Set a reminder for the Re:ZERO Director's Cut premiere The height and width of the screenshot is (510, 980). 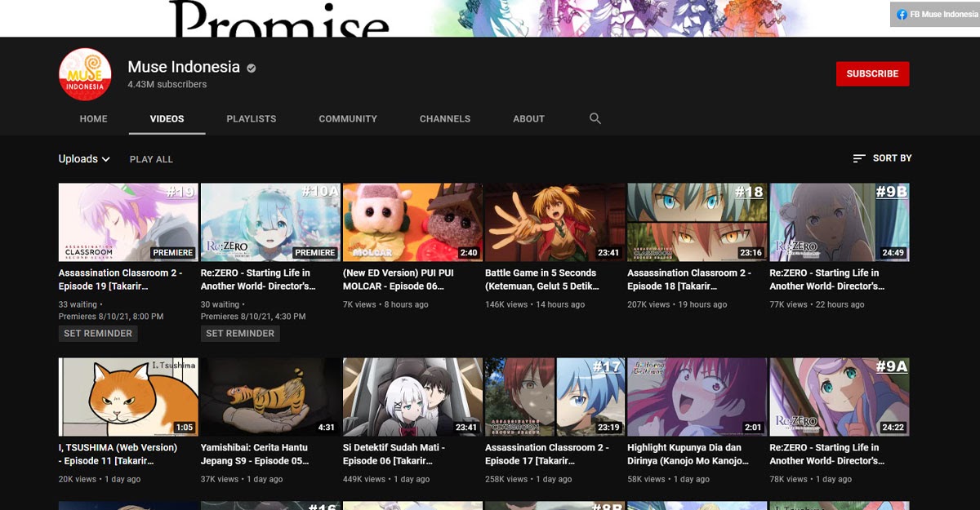coord(240,333)
